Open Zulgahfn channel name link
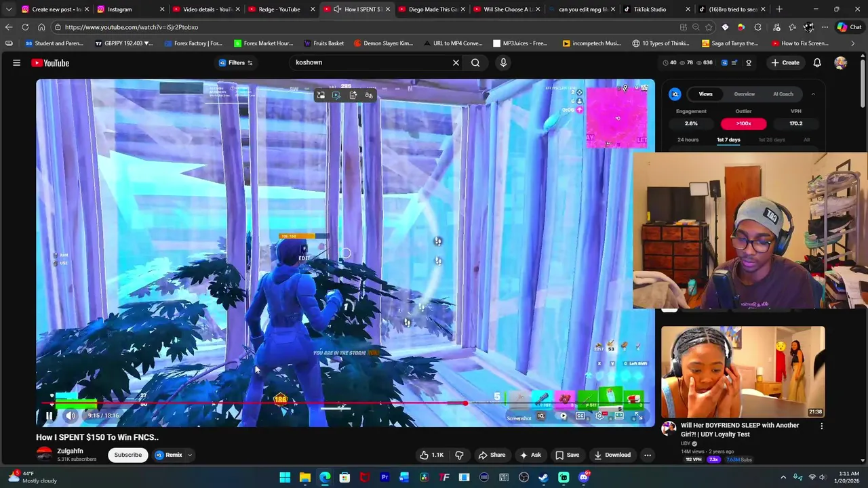Viewport: 868px width, 488px height. [70, 451]
